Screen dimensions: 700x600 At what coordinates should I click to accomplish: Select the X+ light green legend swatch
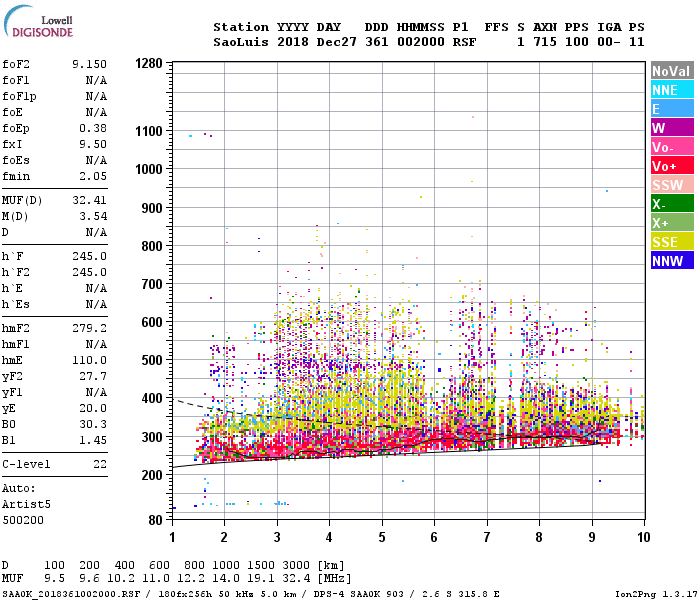pos(672,223)
